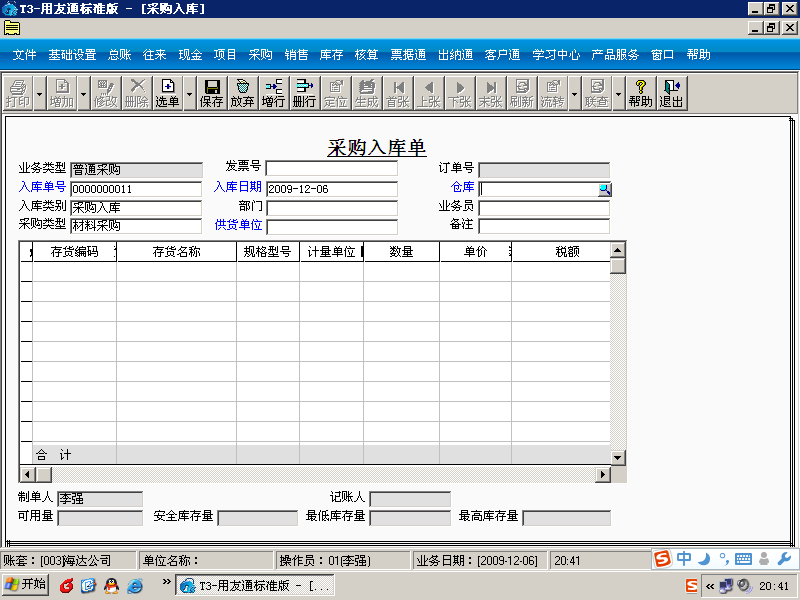
Task: Expand dropdown arrow next to 打印
Action: (x=39, y=93)
